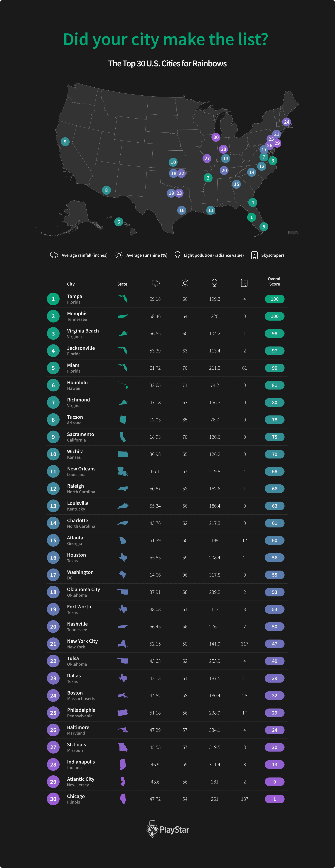
Task: Click the 'Average rainfall (inches)' legend label
Action: (84, 255)
